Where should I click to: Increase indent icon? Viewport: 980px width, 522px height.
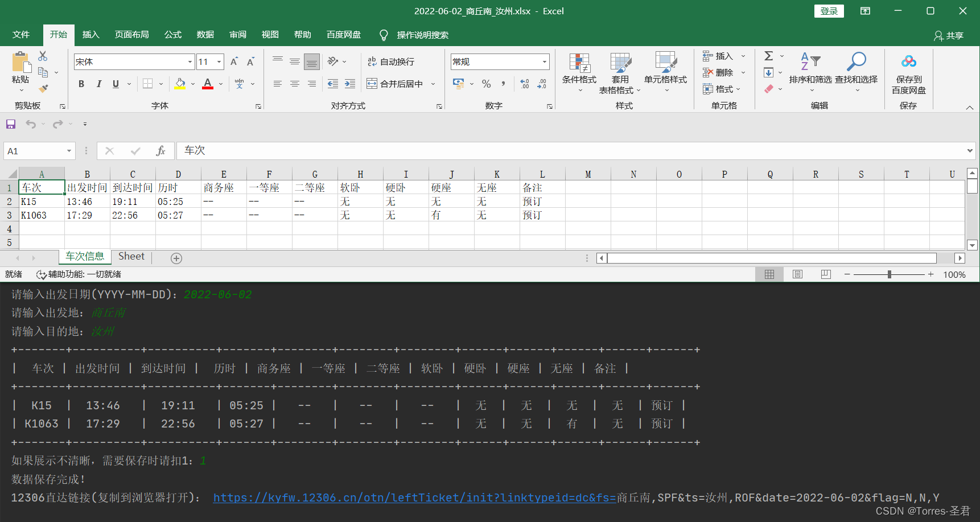click(x=350, y=84)
